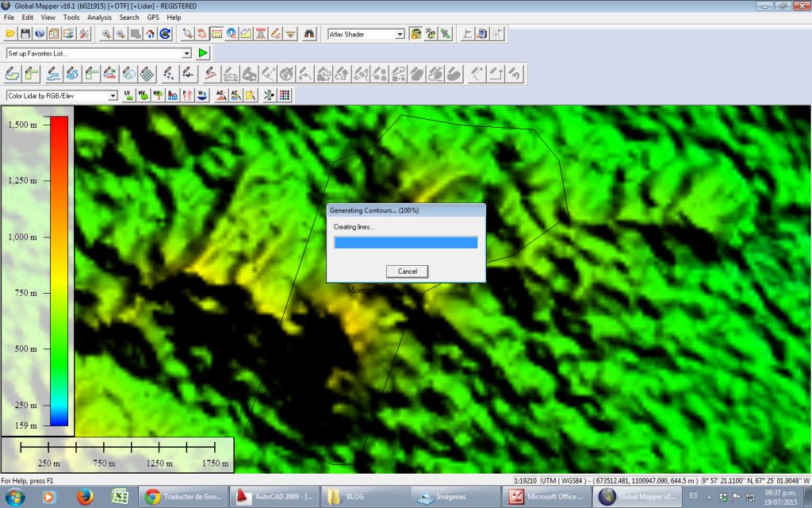Expand the Set up Favorites List dropdown
The width and height of the screenshot is (812, 508).
point(187,52)
